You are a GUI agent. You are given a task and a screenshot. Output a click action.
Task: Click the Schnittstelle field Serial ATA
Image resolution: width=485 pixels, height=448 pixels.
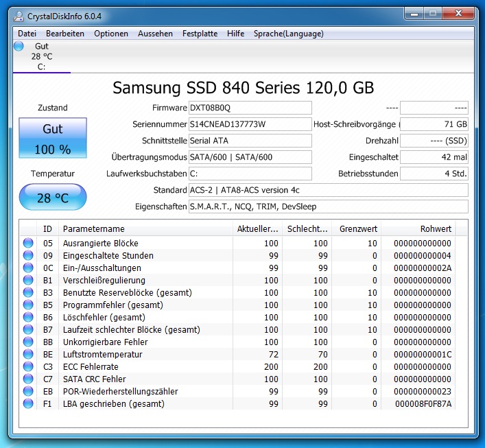click(x=250, y=141)
